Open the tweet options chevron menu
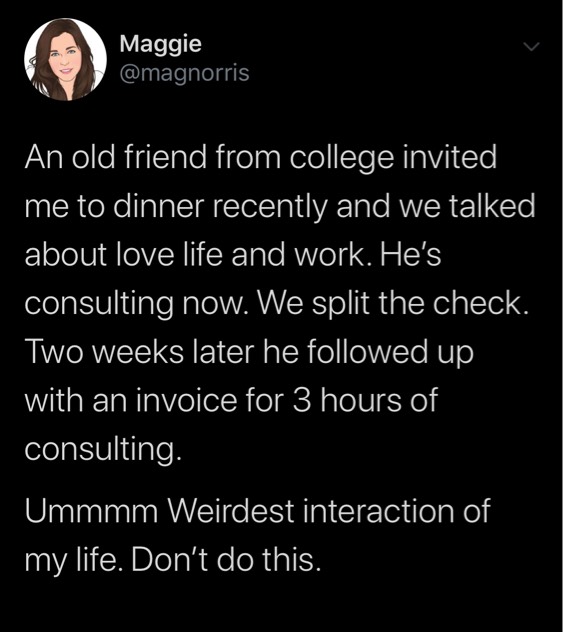Screen dimensions: 563x632 tap(531, 46)
